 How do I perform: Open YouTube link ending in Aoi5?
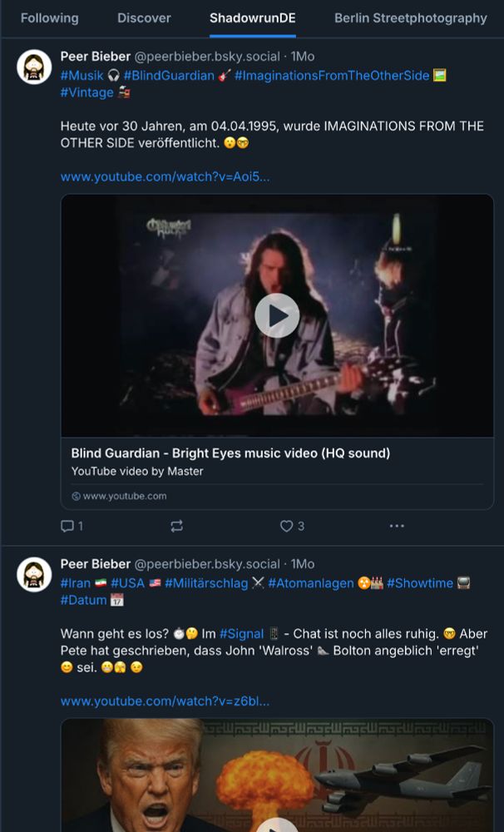(165, 176)
